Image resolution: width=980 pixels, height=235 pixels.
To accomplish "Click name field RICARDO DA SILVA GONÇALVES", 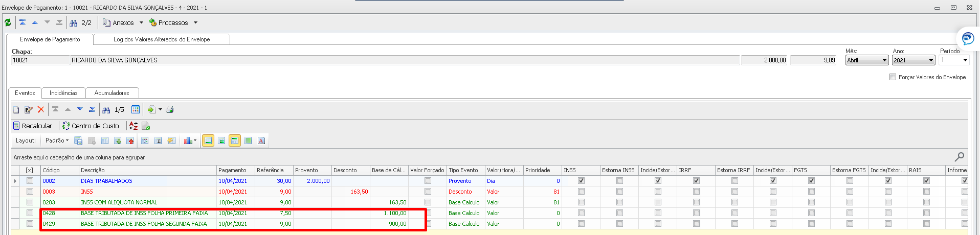I will click(x=405, y=60).
